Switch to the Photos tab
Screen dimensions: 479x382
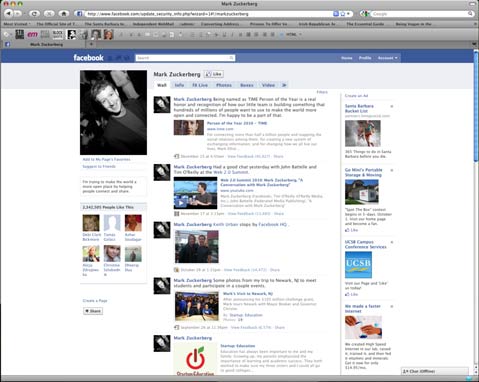coord(224,85)
